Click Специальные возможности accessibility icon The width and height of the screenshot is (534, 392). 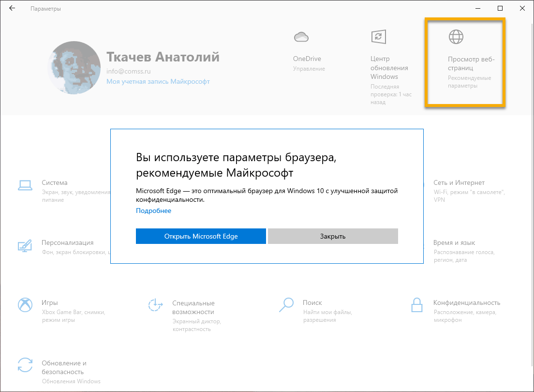coord(155,305)
